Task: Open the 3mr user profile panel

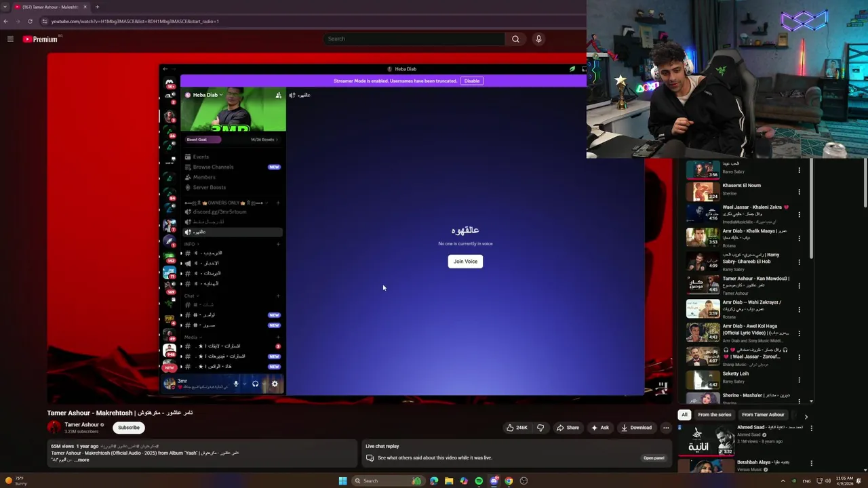Action: coord(195,384)
